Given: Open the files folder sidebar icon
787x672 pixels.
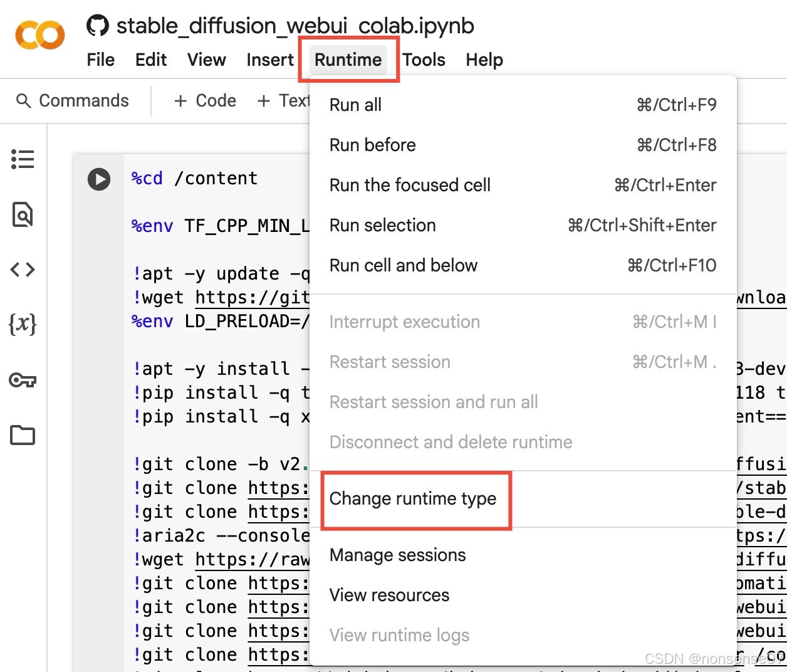Looking at the screenshot, I should (x=23, y=434).
